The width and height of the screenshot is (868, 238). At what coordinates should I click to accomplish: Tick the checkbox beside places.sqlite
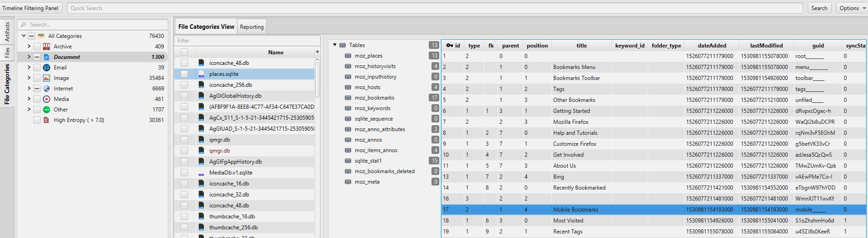click(184, 74)
